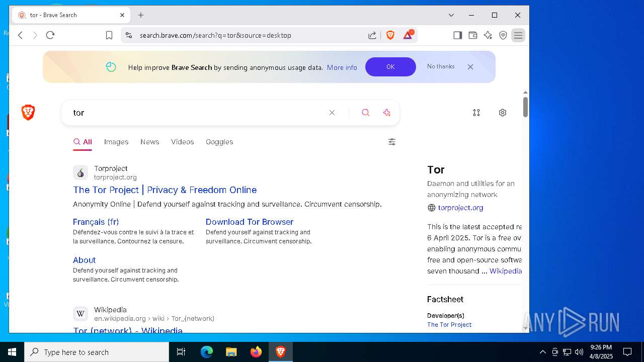
Task: Open Brave Shields lion icon
Action: [390, 35]
